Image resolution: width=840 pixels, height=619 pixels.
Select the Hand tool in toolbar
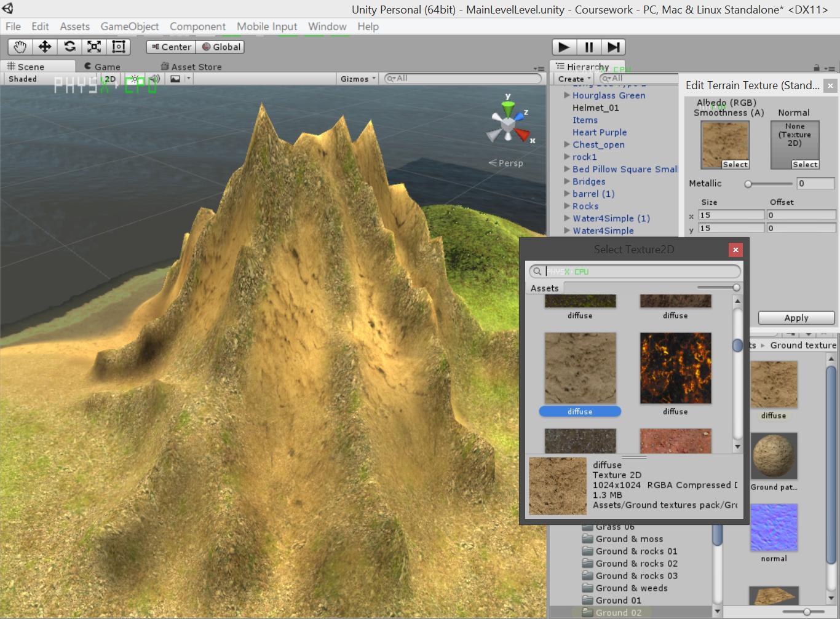click(x=20, y=47)
